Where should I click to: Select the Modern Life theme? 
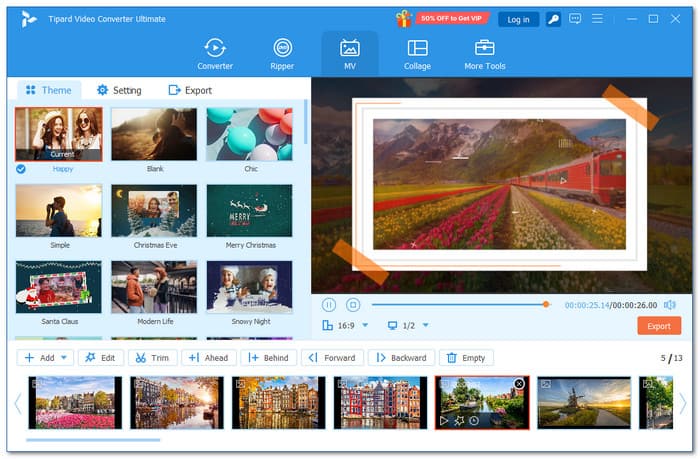click(x=154, y=287)
